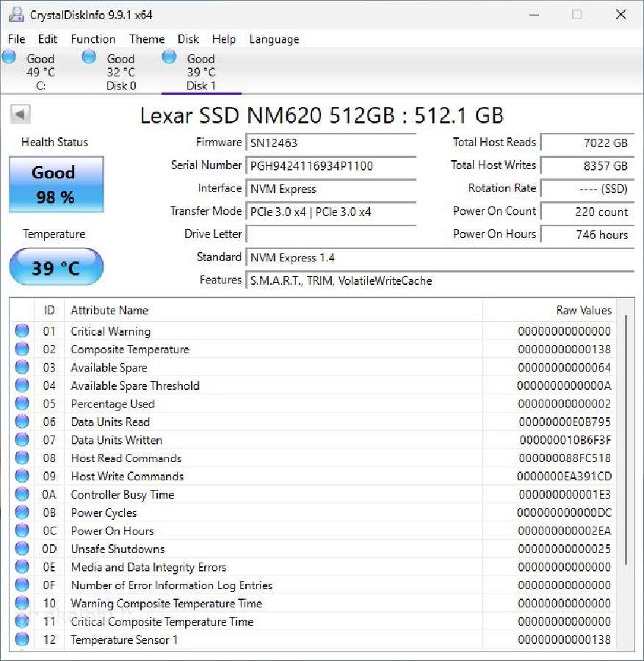This screenshot has height=661, width=644.
Task: Click the Total Host Reads value 7022 GB
Action: pos(587,142)
